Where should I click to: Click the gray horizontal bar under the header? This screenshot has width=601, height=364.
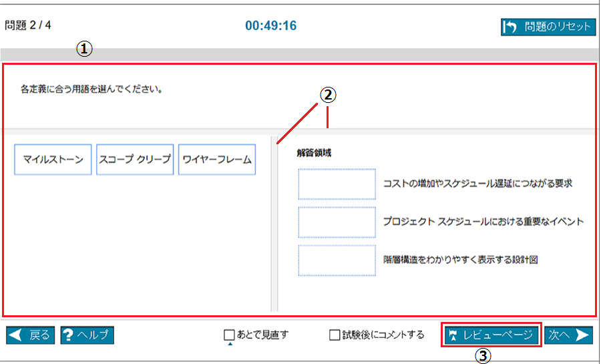point(300,54)
